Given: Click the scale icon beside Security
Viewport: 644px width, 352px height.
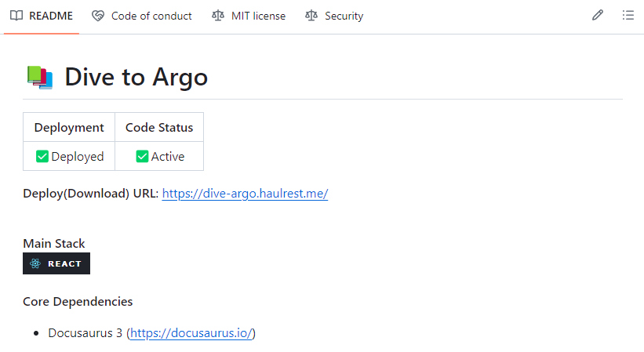Looking at the screenshot, I should pos(311,16).
